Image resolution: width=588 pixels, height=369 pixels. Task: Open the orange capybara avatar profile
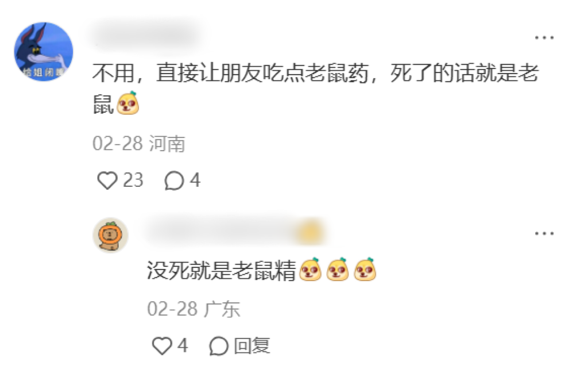pos(111,235)
